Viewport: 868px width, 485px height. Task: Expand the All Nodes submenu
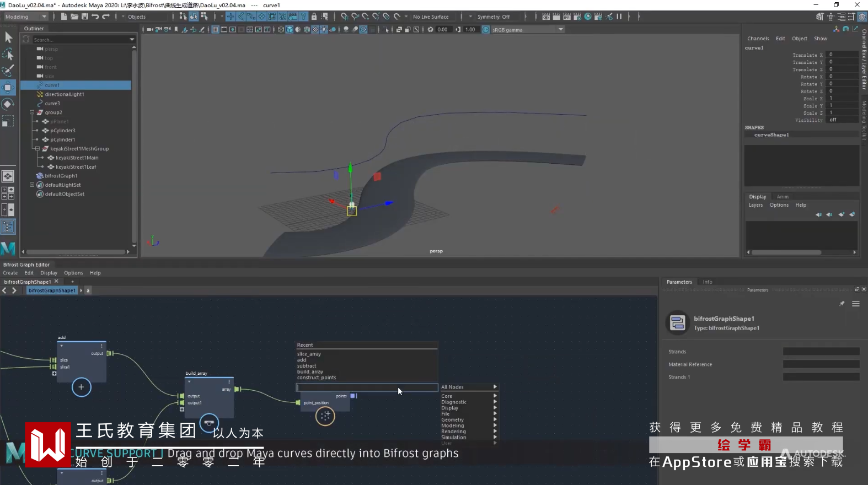click(x=469, y=387)
